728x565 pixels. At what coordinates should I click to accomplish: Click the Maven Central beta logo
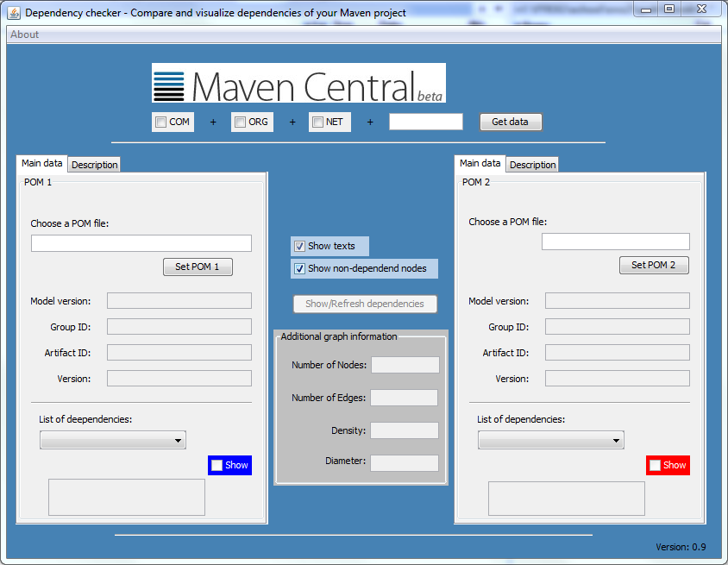coord(298,83)
